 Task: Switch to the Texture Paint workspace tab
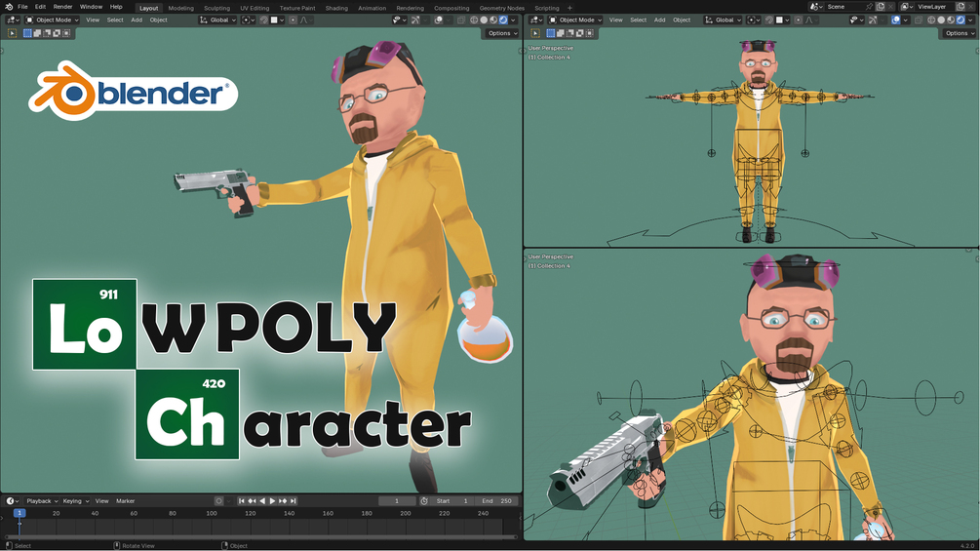click(x=297, y=8)
